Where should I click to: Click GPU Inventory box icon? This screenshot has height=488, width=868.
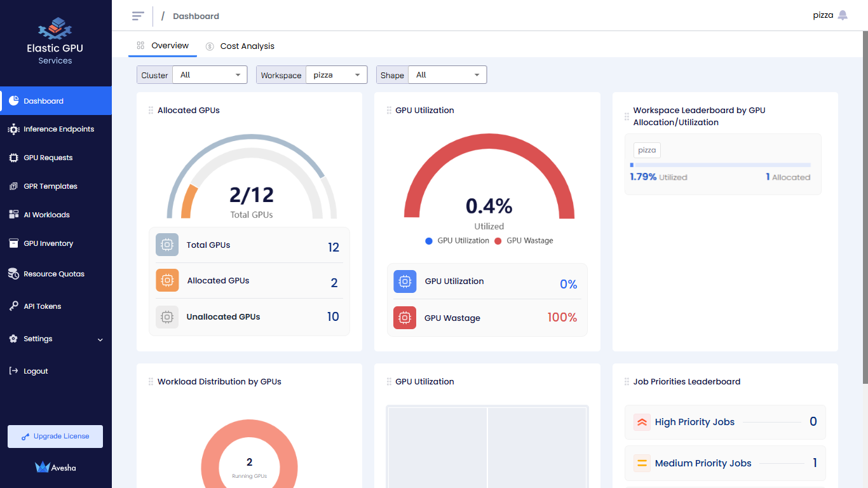click(13, 243)
